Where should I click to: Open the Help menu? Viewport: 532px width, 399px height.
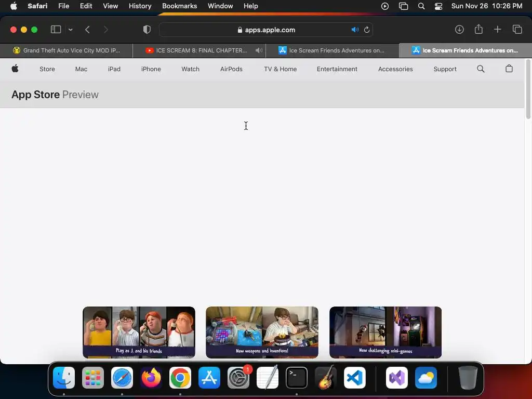click(x=251, y=6)
